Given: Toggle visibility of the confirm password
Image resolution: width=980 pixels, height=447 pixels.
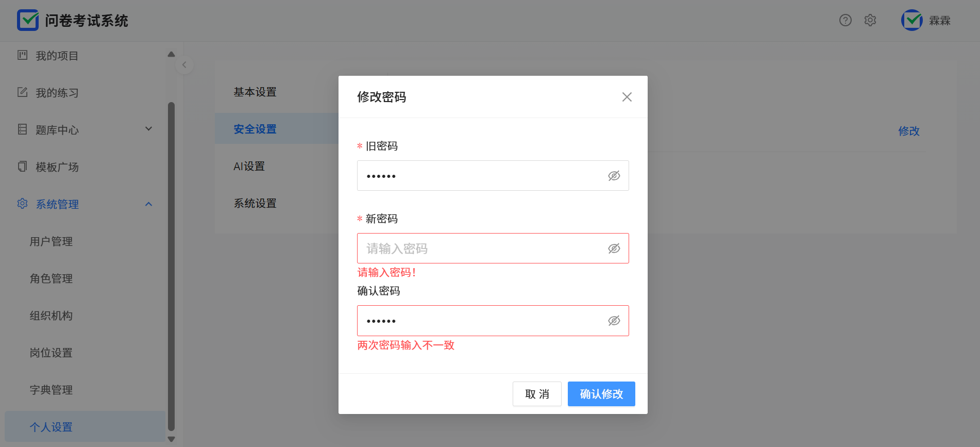Looking at the screenshot, I should pyautogui.click(x=614, y=321).
